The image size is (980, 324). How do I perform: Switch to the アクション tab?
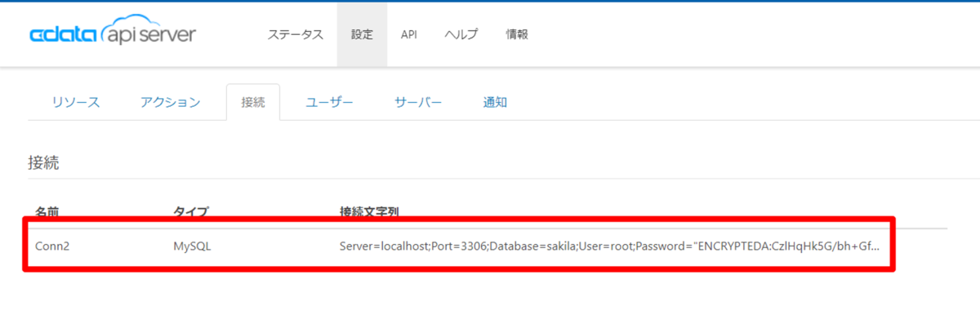click(x=170, y=102)
